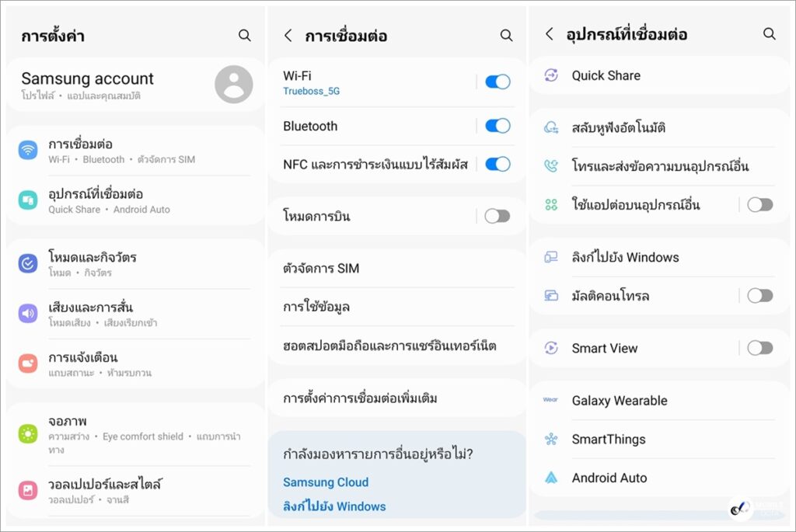Tap the การแจ้งเตือน notification icon

point(28,363)
